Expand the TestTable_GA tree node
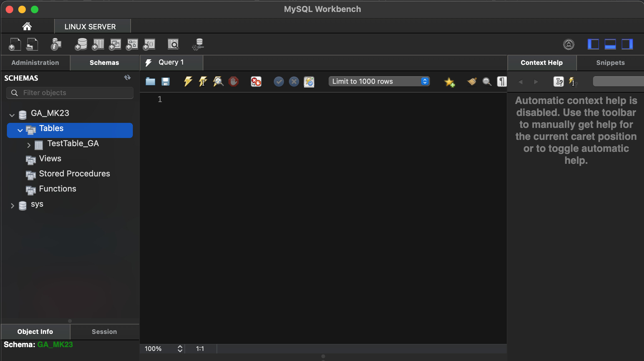Viewport: 644px width, 361px height. pyautogui.click(x=29, y=145)
